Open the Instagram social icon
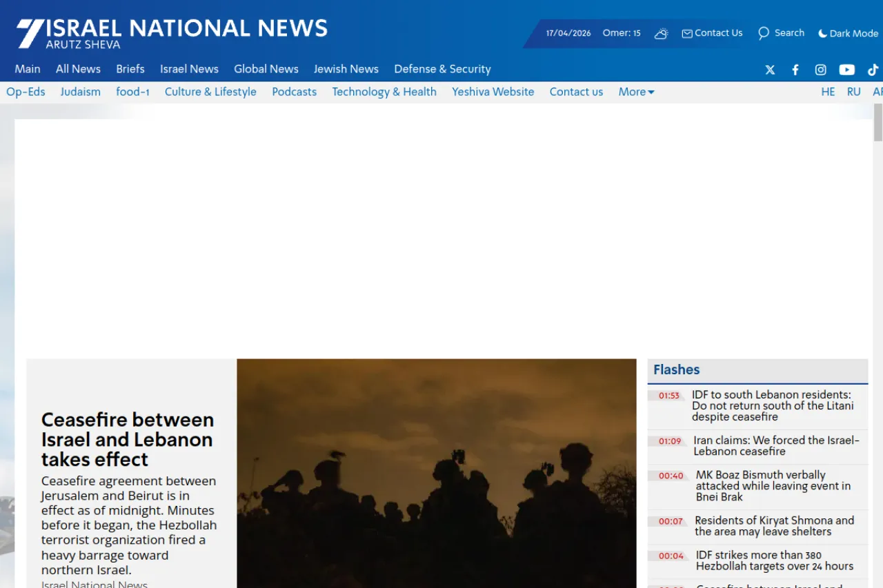The width and height of the screenshot is (883, 588). click(821, 70)
